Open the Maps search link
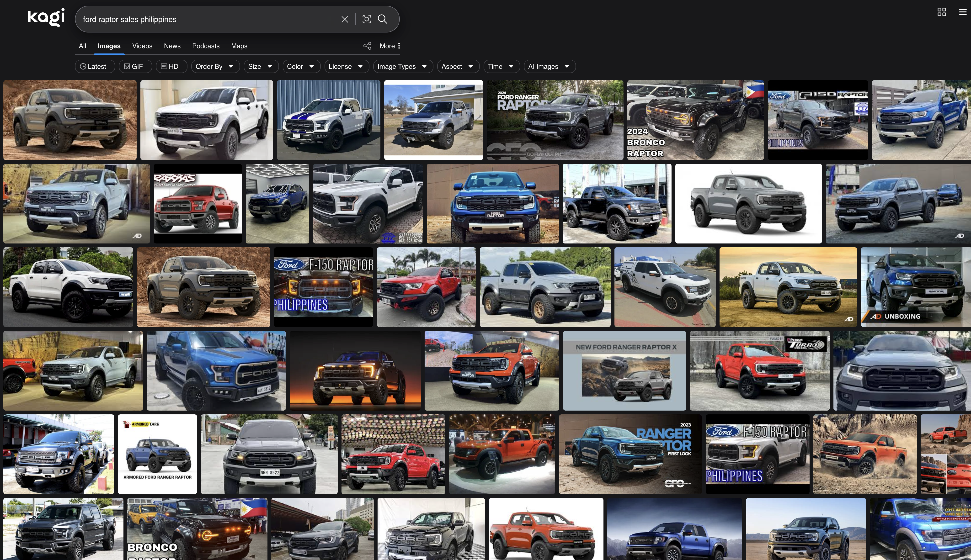Screen dimensions: 971x560 [x=239, y=46]
